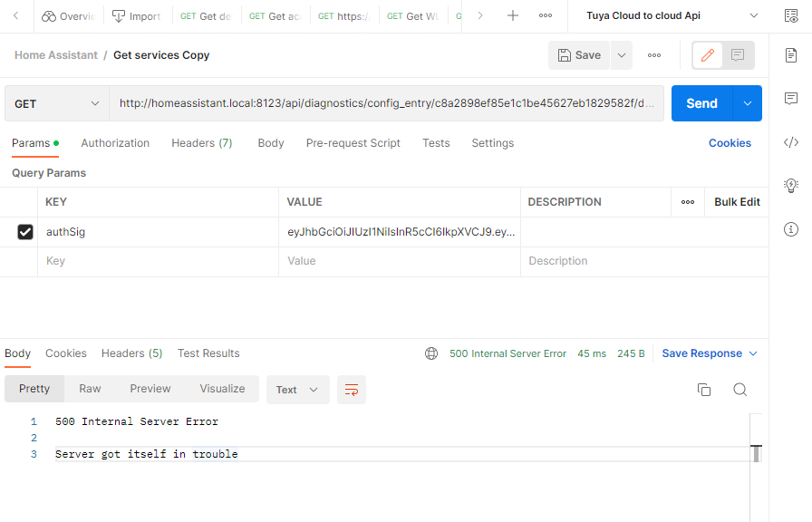Open the Text response format dropdown
812x522 pixels.
(297, 389)
